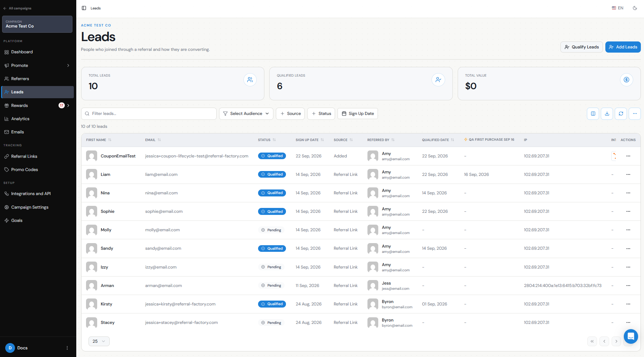Add a Status filter
This screenshot has height=357, width=644.
click(x=321, y=114)
